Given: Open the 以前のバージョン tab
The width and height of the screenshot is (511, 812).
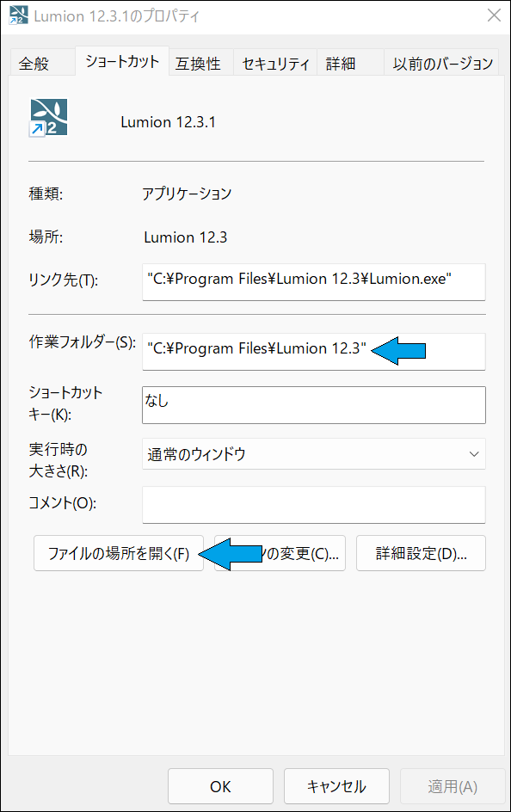Looking at the screenshot, I should tap(441, 63).
